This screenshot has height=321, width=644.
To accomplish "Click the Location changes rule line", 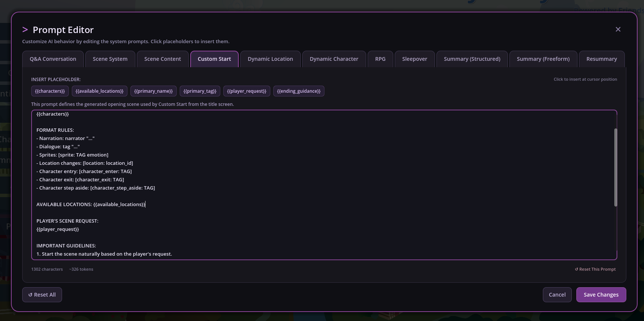I will point(85,163).
